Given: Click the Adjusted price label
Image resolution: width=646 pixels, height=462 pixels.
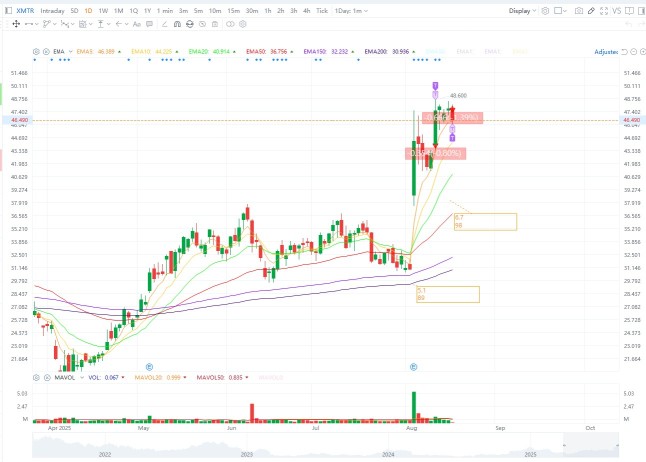Looking at the screenshot, I should (606, 52).
